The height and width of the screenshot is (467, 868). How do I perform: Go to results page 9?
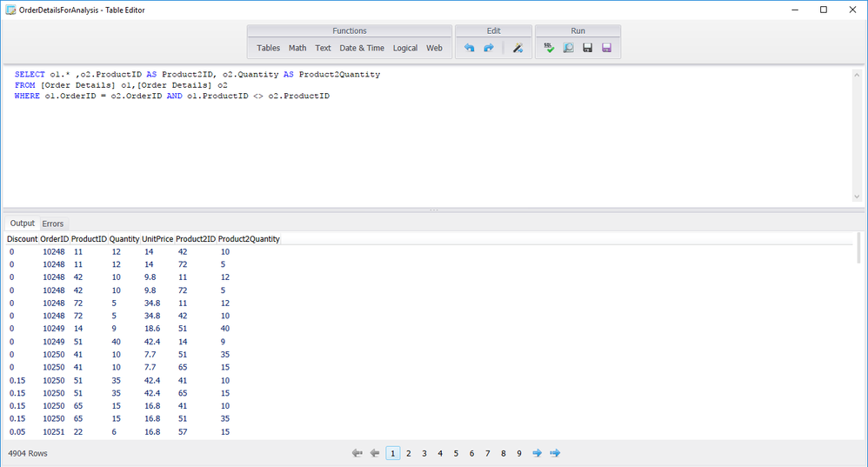(x=518, y=453)
